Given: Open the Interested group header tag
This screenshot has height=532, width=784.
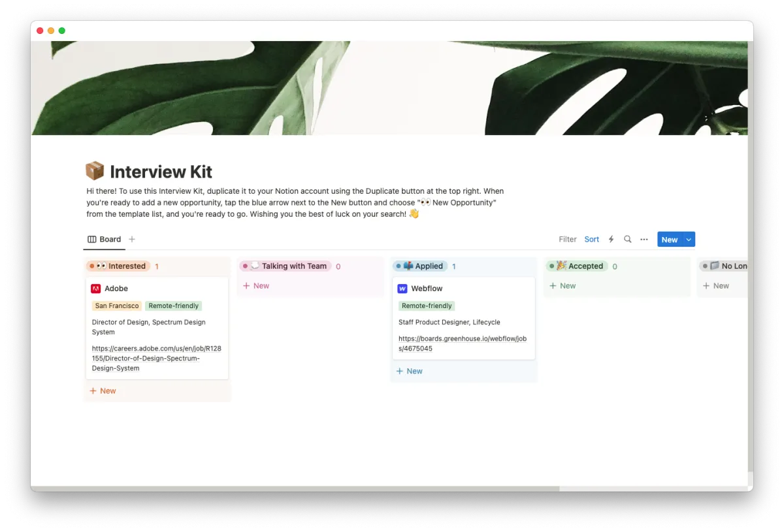Looking at the screenshot, I should [118, 266].
